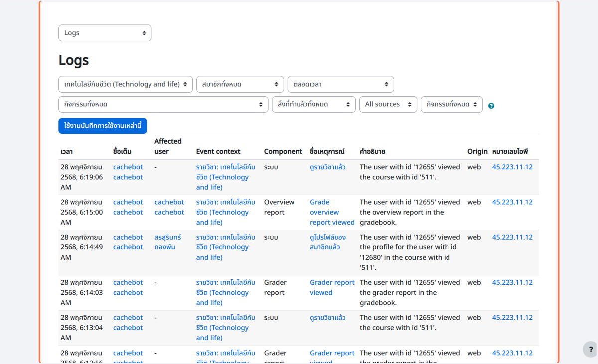Open cachebot cachebot user link in first row
The height and width of the screenshot is (364, 598).
coord(128,172)
